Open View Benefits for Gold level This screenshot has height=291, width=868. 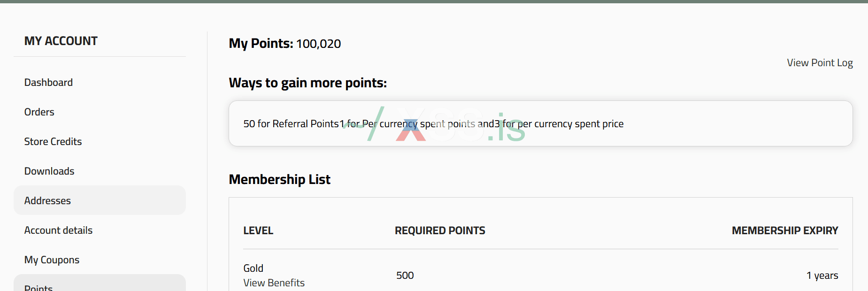[x=274, y=283]
